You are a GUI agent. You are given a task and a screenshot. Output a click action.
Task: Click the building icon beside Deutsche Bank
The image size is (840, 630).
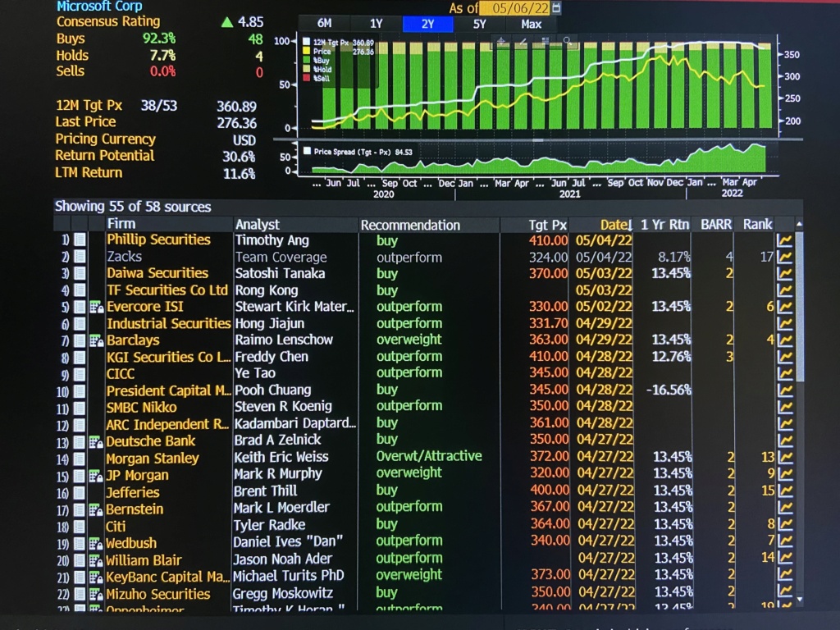pyautogui.click(x=96, y=442)
